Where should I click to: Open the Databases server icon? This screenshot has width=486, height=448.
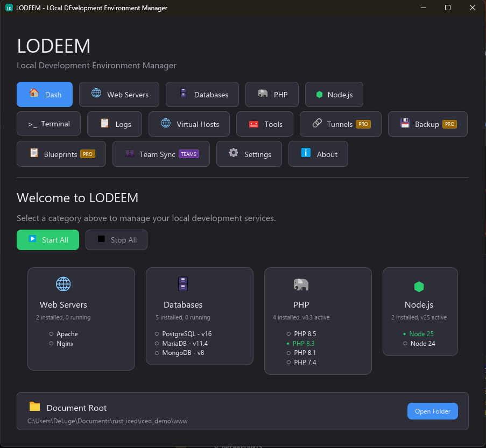click(182, 94)
